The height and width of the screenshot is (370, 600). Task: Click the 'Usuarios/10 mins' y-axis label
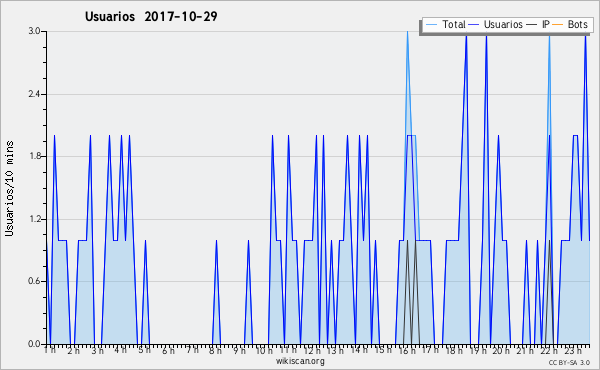[x=9, y=189]
